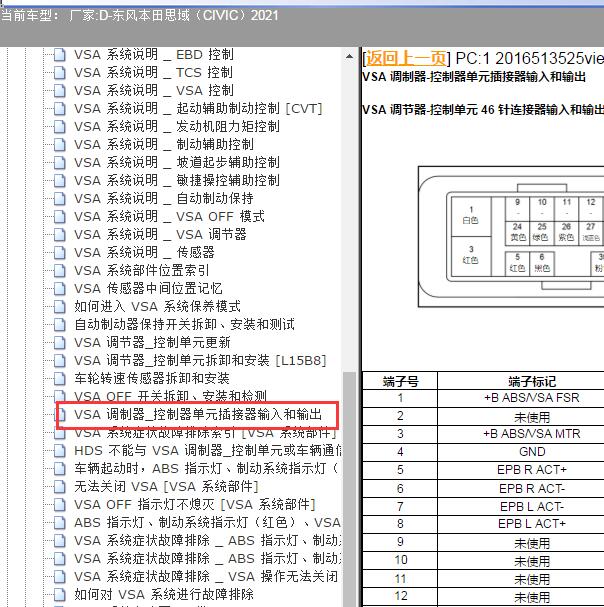
Task: Open VSA 系统说明 _ TCS 控制 topic
Action: point(153,72)
